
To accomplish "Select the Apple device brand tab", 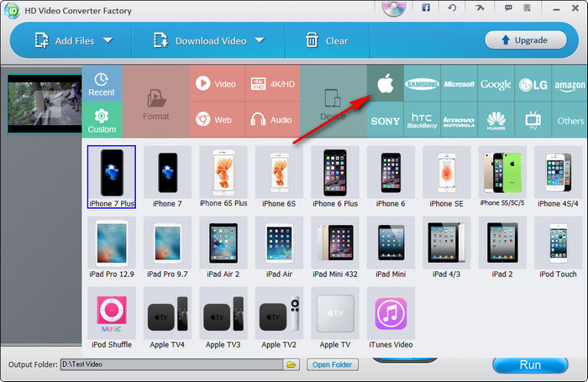I will tap(386, 85).
